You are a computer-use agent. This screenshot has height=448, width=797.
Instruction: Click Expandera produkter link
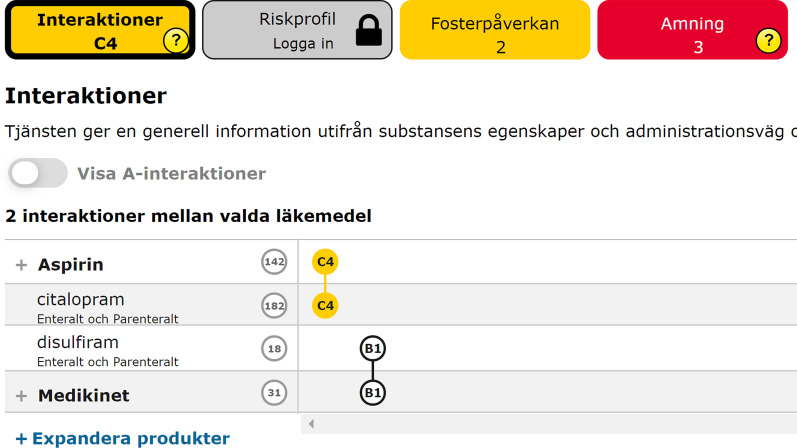click(122, 438)
